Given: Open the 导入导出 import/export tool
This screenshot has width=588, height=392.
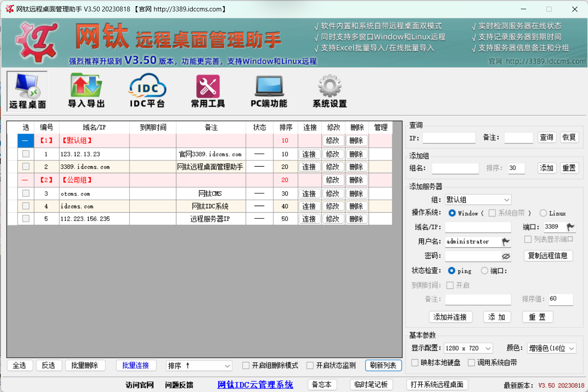Looking at the screenshot, I should point(86,91).
